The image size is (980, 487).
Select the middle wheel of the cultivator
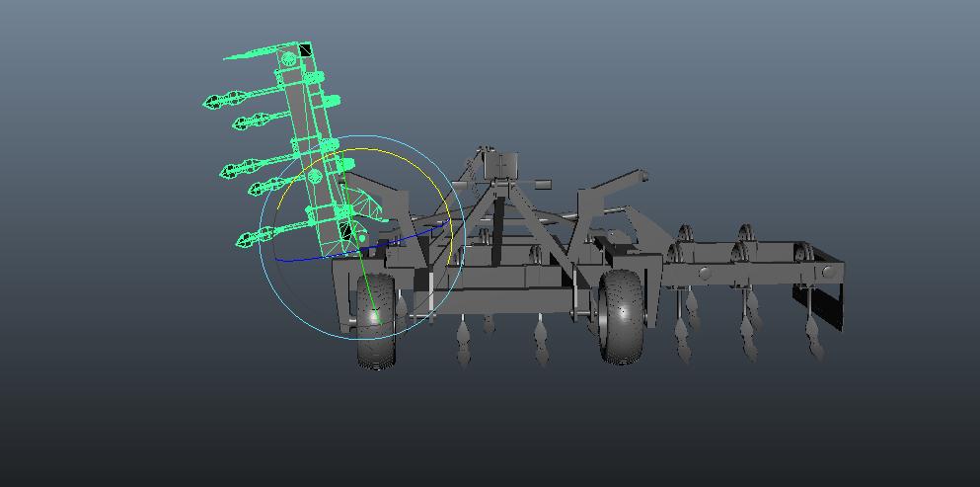(x=622, y=315)
